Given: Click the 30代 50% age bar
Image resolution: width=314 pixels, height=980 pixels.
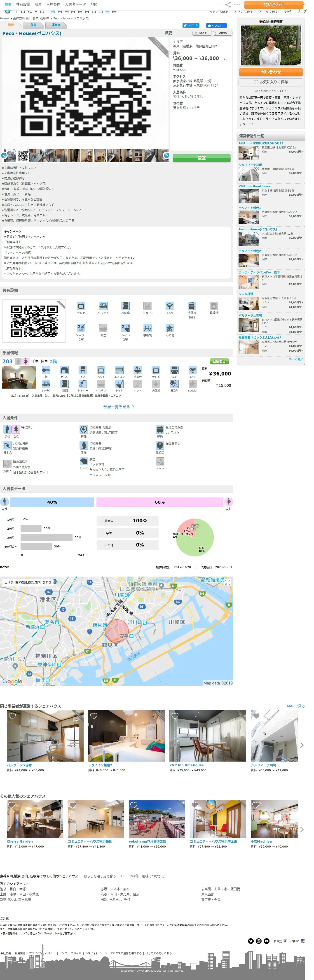Looking at the screenshot, I should coord(47,537).
